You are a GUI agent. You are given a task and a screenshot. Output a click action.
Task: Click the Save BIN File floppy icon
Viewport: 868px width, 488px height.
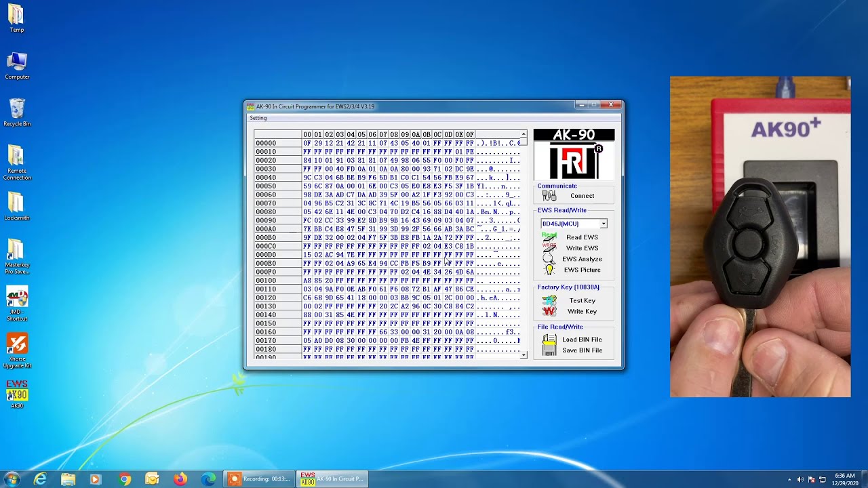click(x=549, y=350)
